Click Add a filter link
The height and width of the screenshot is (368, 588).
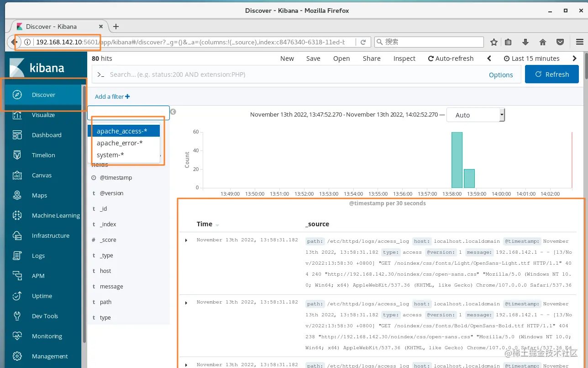point(112,96)
